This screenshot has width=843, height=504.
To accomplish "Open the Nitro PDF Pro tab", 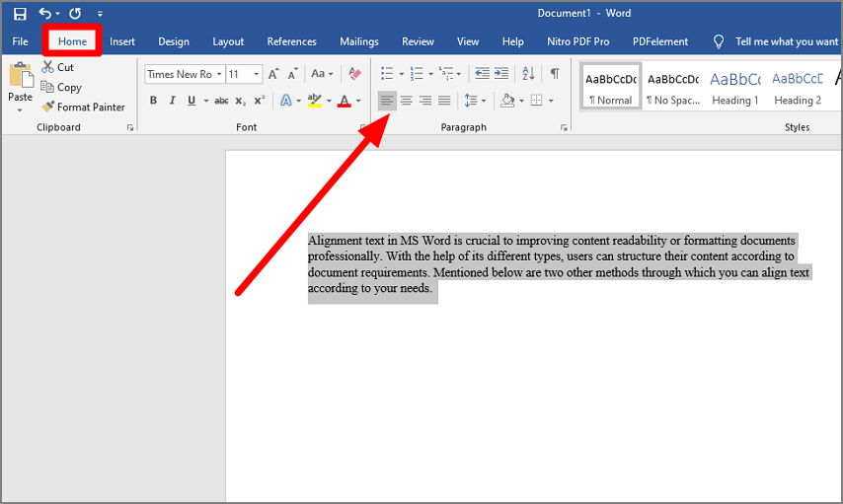I will pos(577,41).
